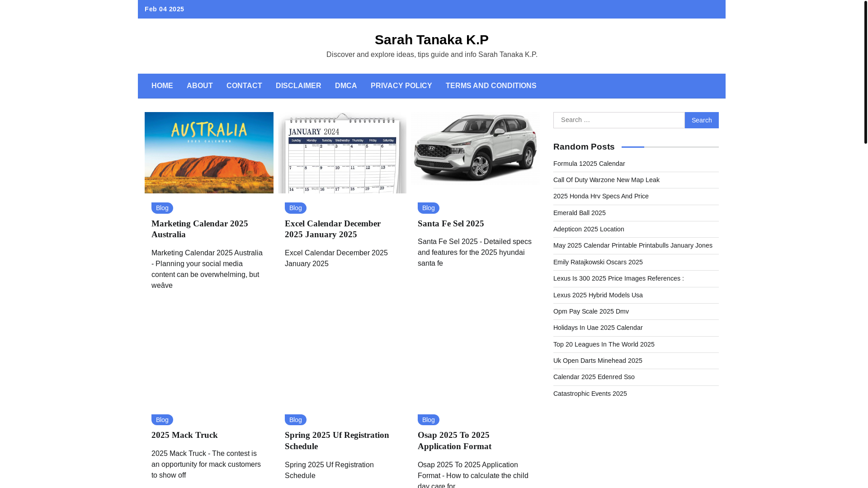Open Marketing Calendar 2025 Australia post
Viewport: 868px width, 488px height.
tap(200, 229)
